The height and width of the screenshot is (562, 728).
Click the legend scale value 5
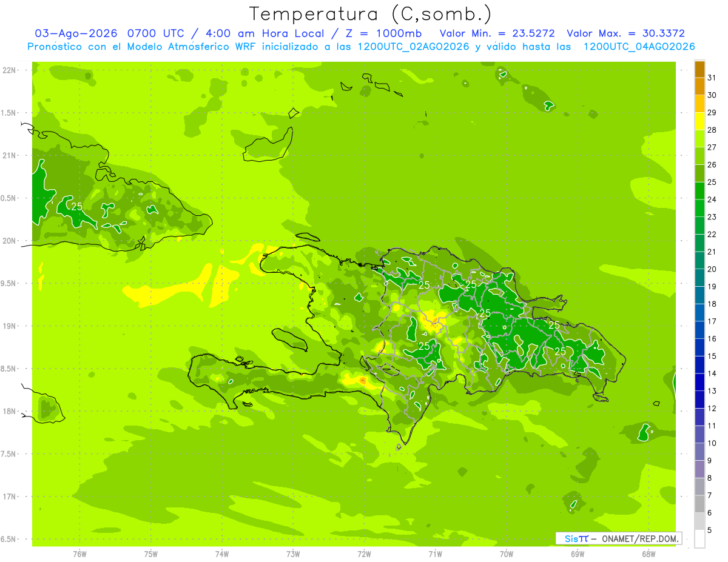click(710, 530)
